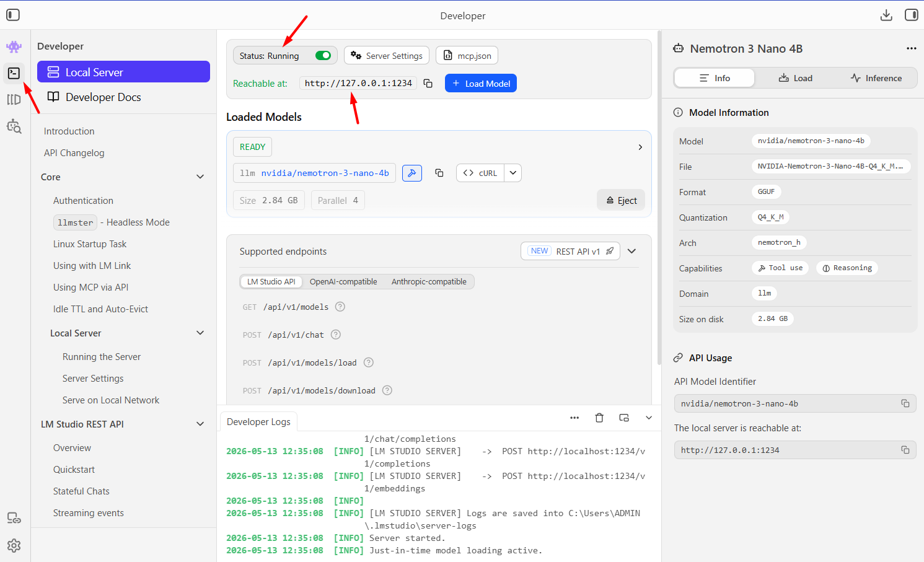Open Using with LM Link page
The height and width of the screenshot is (562, 924).
pyautogui.click(x=92, y=266)
